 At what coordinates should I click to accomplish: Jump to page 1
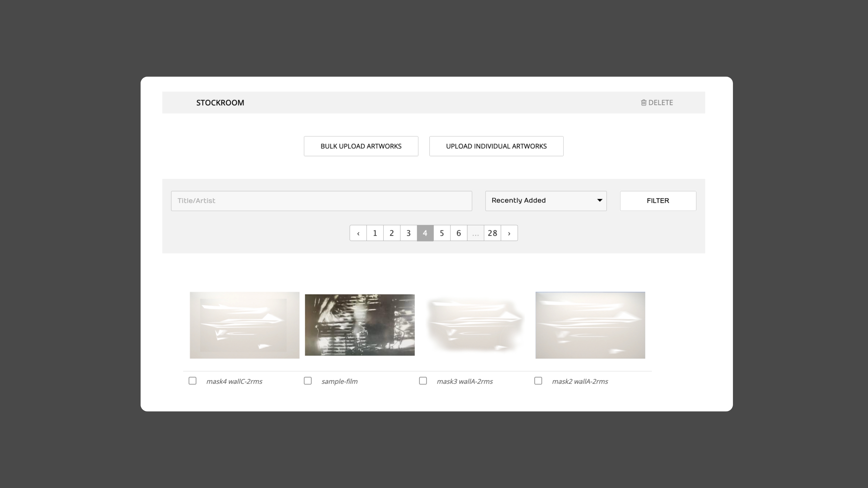point(375,233)
